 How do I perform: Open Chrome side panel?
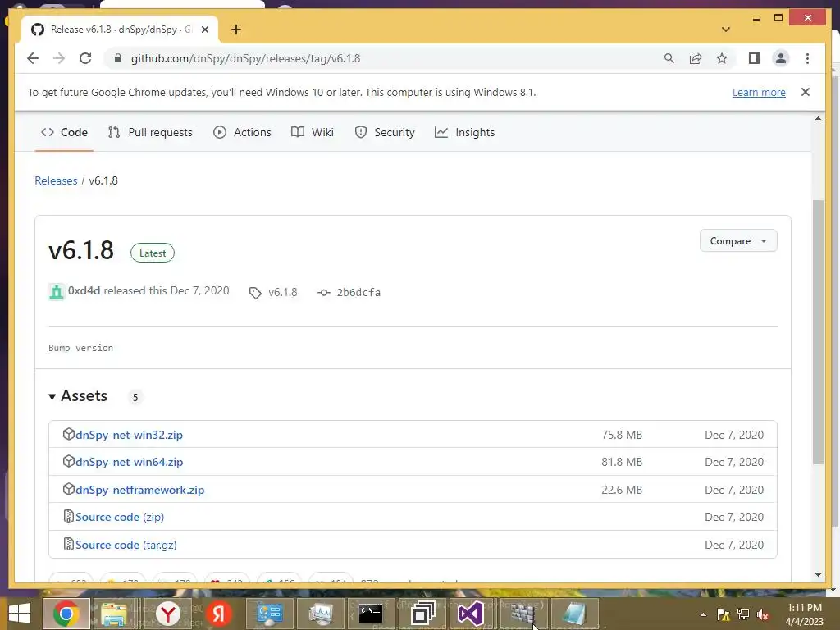pyautogui.click(x=755, y=58)
